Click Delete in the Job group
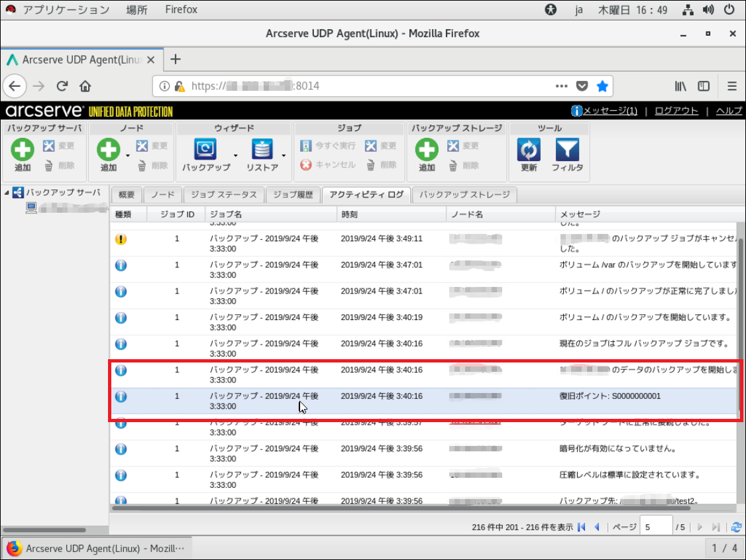This screenshot has height=560, width=746. pos(381,164)
